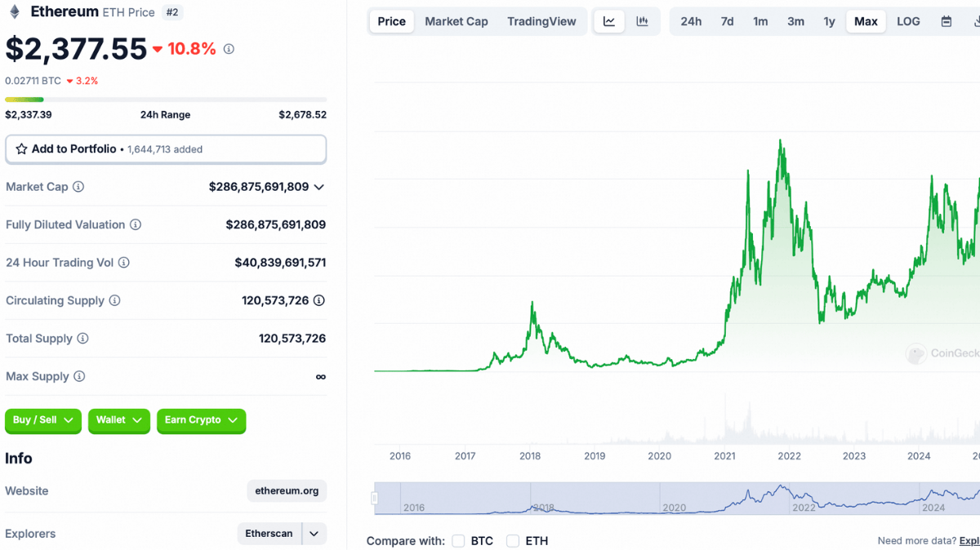Click the info icon beside Market Cap

tap(78, 187)
